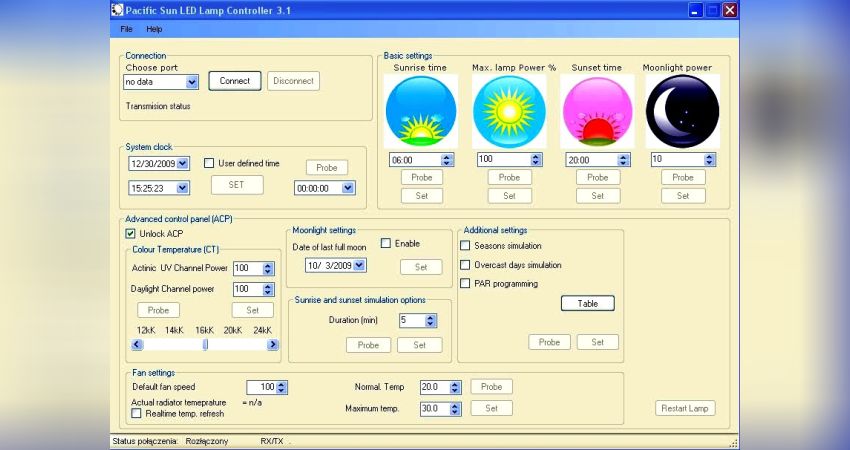This screenshot has width=850, height=450.
Task: Click Set under Max lamp power
Action: click(x=509, y=196)
